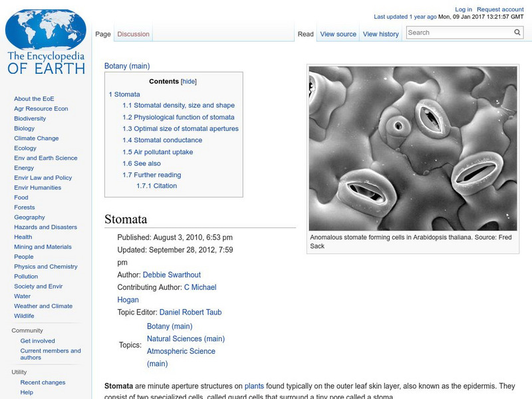Open Physics and Chemistry sidebar link
This screenshot has width=532, height=399.
tap(45, 267)
